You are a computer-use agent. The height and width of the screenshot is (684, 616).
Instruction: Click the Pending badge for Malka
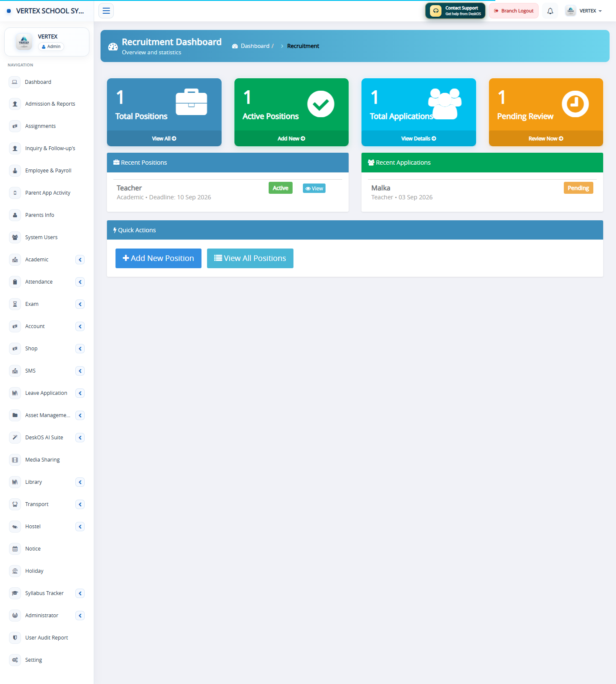pyautogui.click(x=578, y=188)
